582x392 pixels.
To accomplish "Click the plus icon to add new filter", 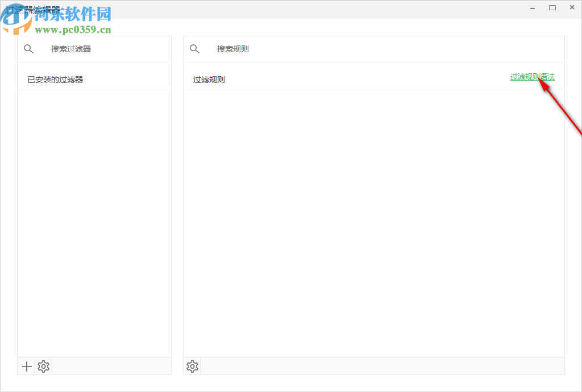I will tap(26, 366).
